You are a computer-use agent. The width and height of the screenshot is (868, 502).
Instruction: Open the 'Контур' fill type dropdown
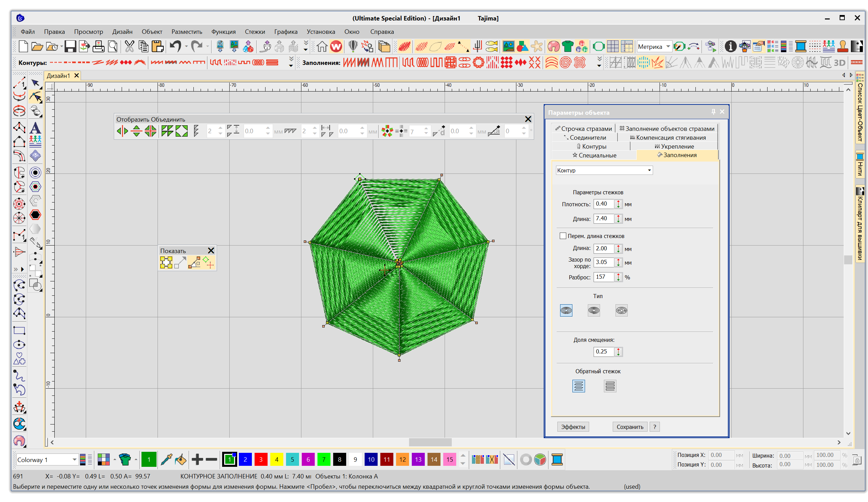649,170
